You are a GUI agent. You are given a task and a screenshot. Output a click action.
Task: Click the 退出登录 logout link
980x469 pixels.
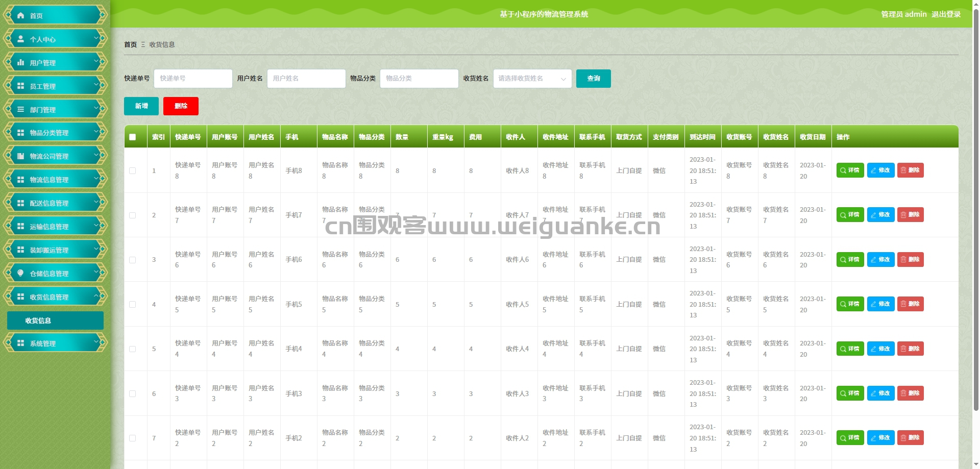(x=946, y=14)
